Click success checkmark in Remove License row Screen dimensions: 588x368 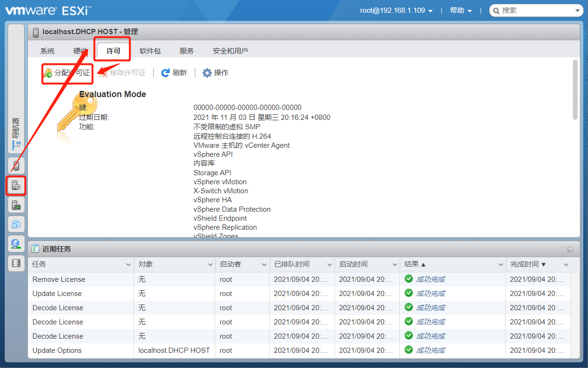(409, 278)
